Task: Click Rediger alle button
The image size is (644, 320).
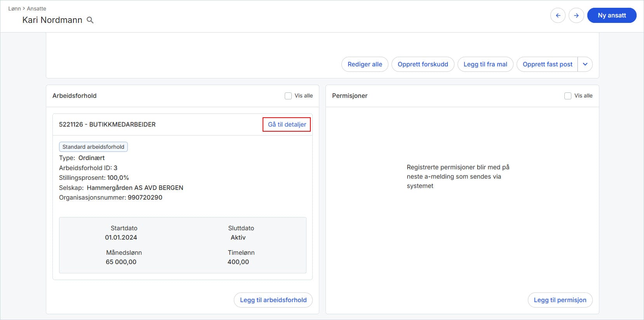Action: [365, 64]
